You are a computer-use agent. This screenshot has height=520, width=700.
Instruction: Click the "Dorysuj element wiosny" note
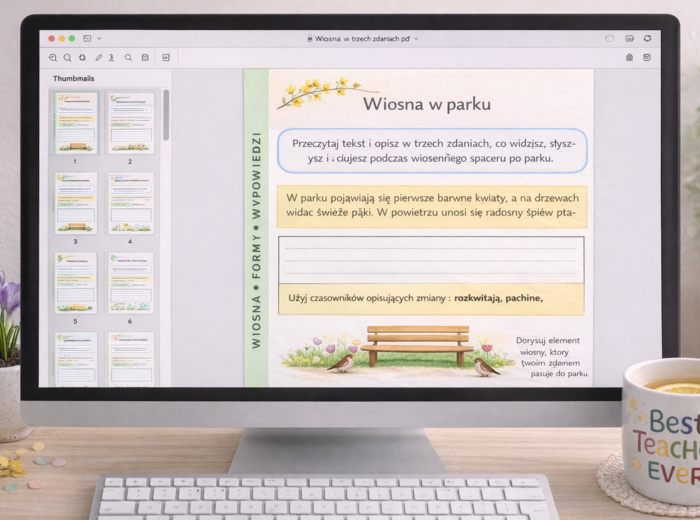click(x=551, y=357)
